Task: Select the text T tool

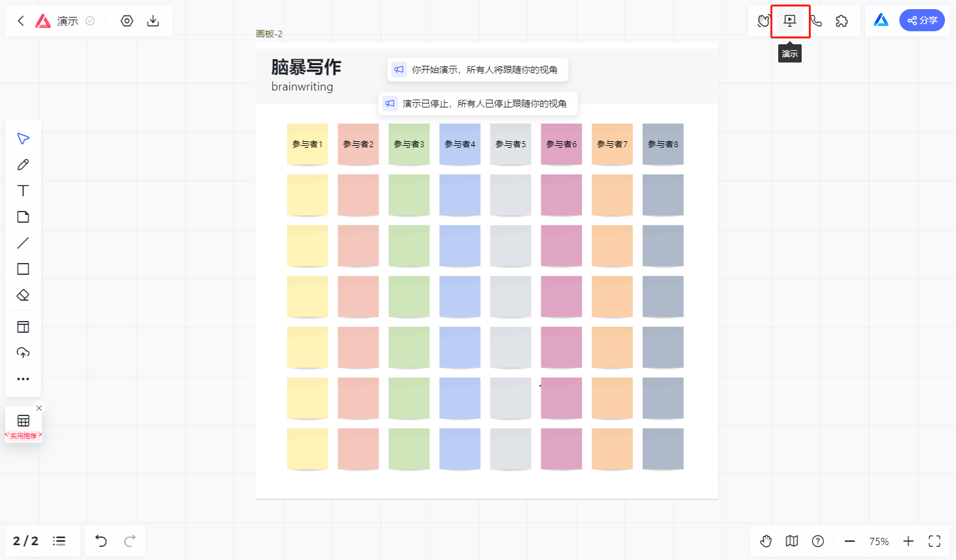Action: [23, 191]
